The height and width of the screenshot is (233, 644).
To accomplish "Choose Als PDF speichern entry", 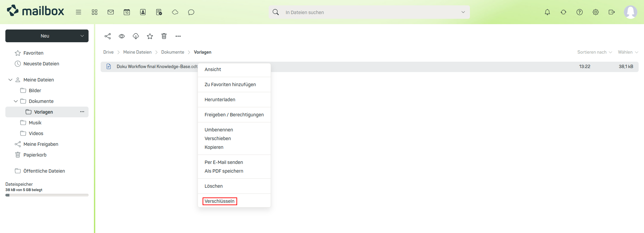I will pyautogui.click(x=234, y=171).
